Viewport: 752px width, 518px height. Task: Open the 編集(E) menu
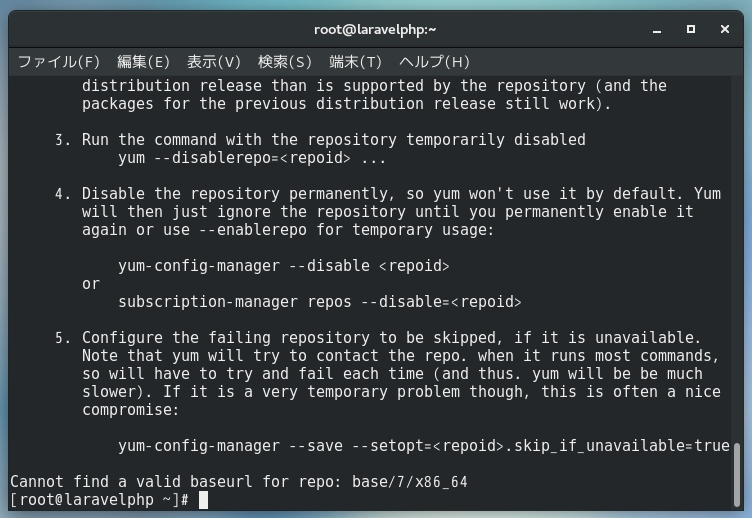click(x=143, y=62)
